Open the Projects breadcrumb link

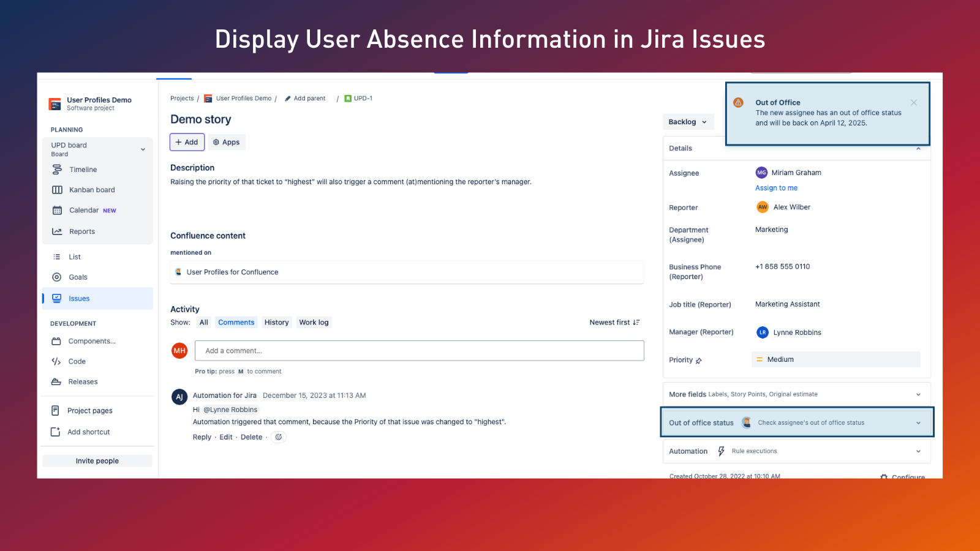(x=182, y=99)
